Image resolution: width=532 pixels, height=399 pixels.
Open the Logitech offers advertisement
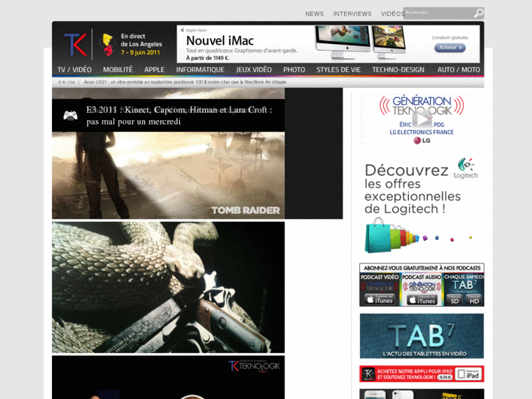point(422,205)
